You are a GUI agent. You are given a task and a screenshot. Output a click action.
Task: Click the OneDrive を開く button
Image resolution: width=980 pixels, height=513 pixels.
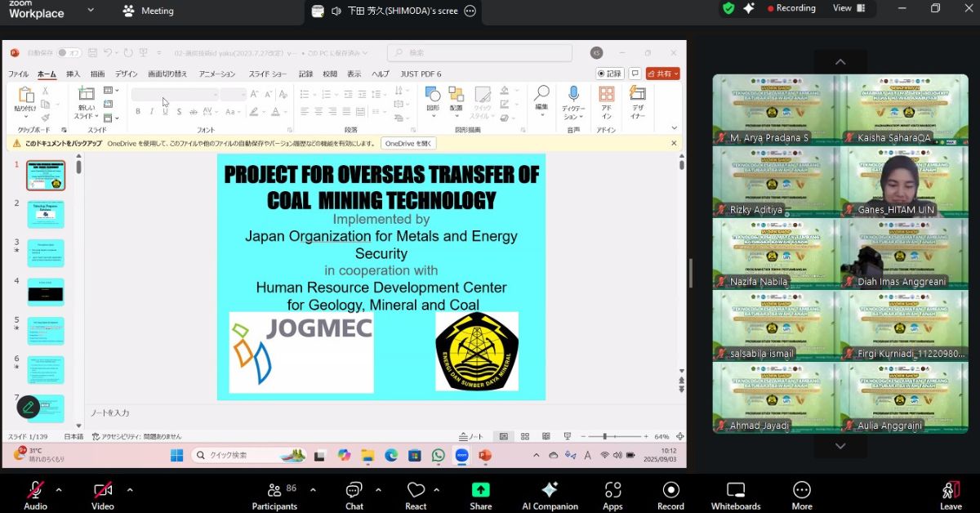pos(408,143)
